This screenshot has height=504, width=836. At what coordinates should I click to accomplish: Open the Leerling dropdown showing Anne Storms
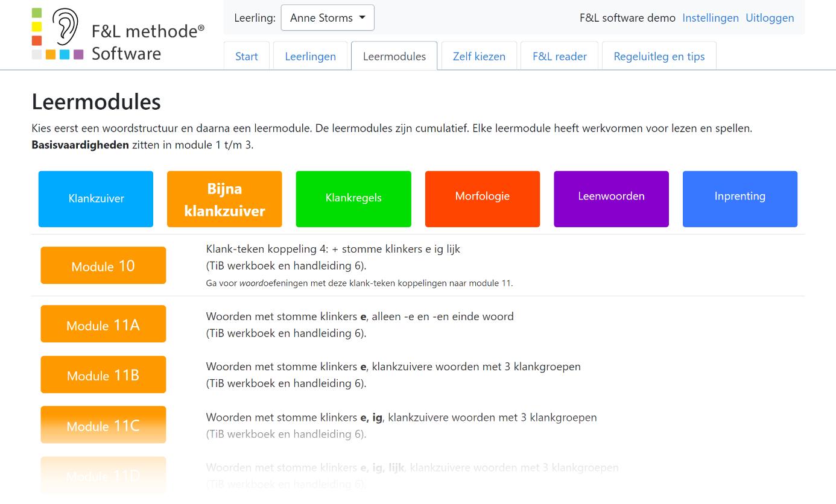[328, 17]
